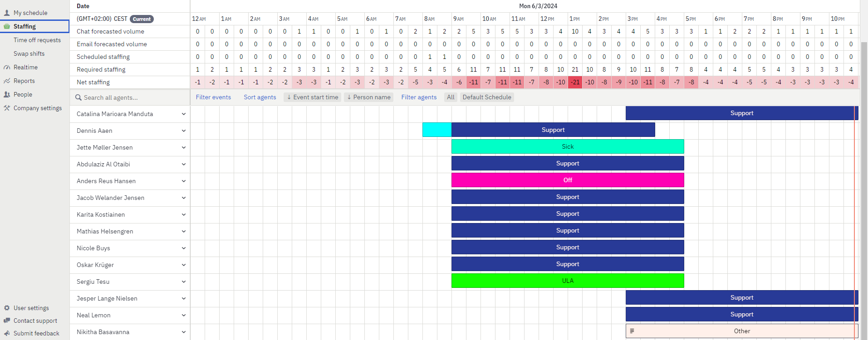Click the Filter events link

pos(213,97)
